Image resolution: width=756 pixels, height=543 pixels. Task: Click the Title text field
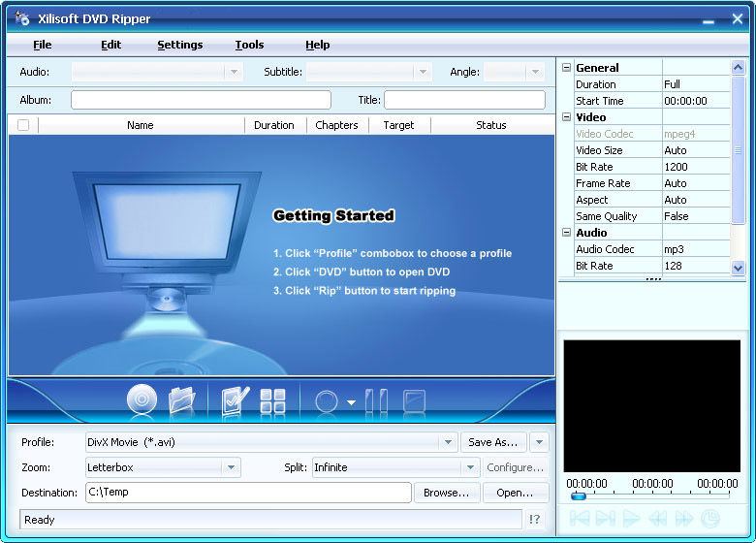coord(465,100)
